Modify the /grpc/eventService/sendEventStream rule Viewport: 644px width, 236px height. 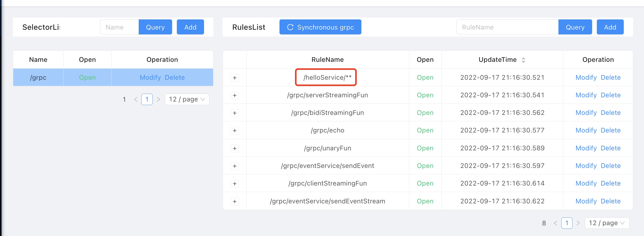tap(586, 201)
